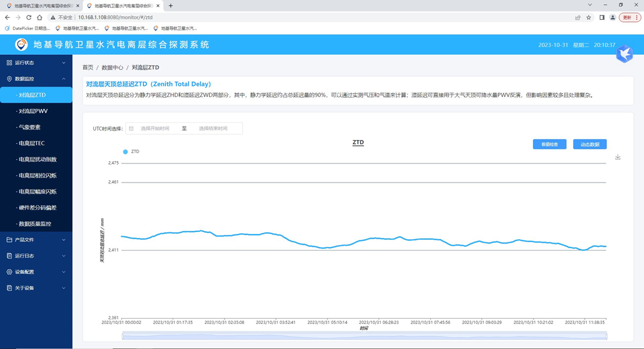
Task: Click the 产品文件 folder icon
Action: 10,239
